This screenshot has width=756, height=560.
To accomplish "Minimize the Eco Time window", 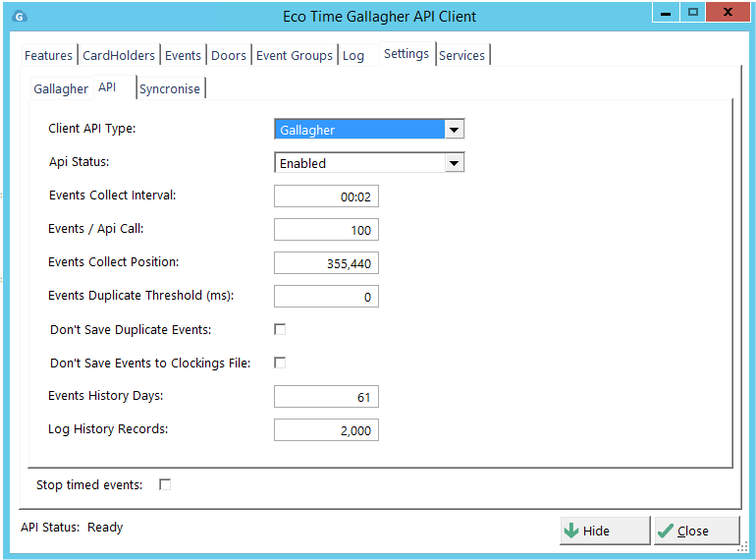I will coord(666,13).
